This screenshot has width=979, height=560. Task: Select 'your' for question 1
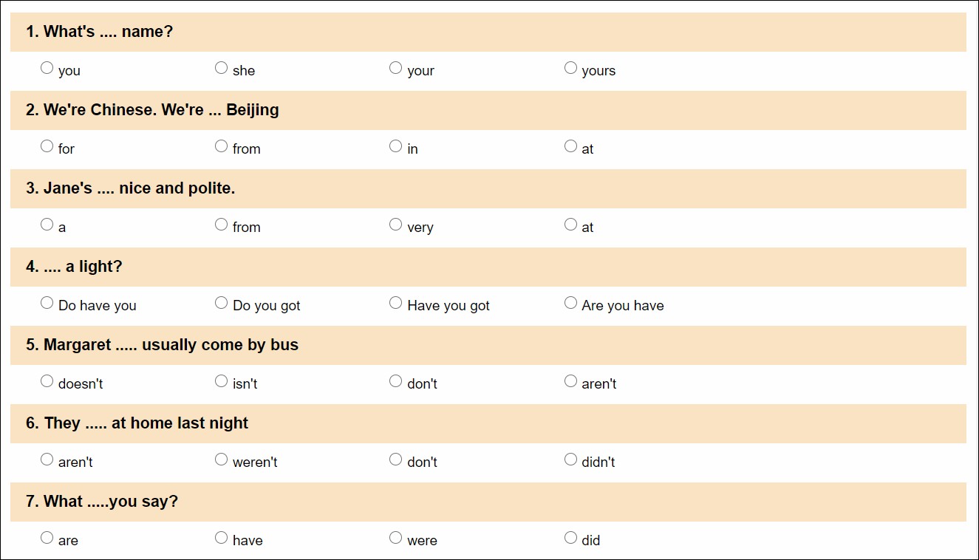point(396,68)
